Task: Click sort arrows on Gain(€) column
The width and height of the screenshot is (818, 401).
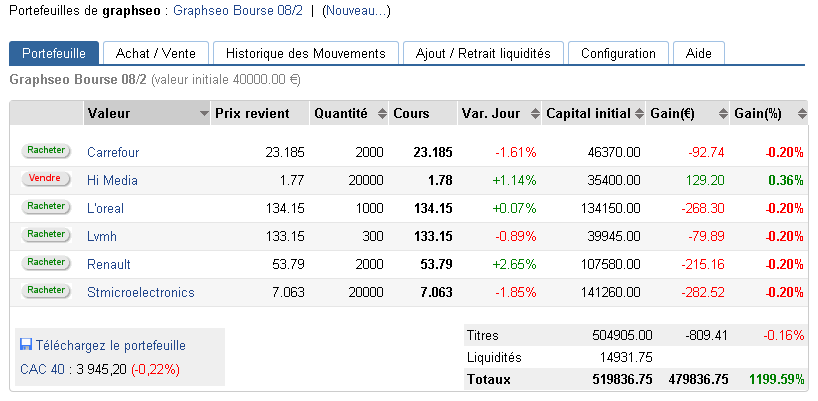Action: pyautogui.click(x=722, y=114)
